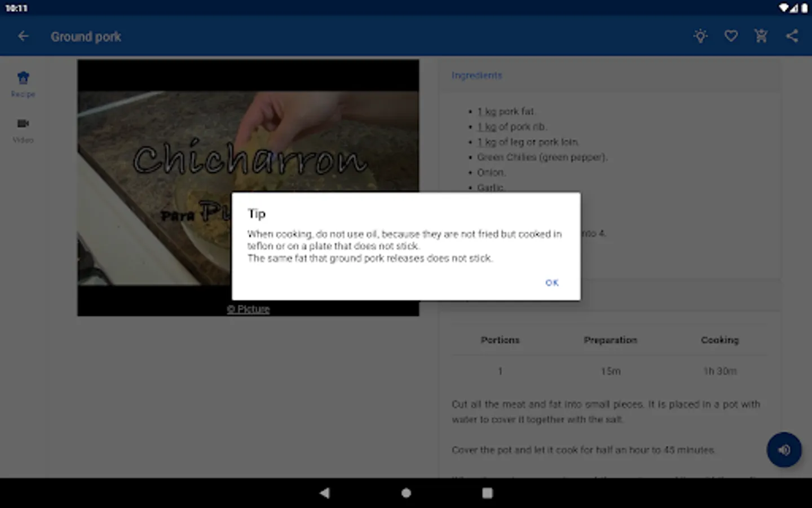Select the Recipe sidebar tab

[x=23, y=84]
